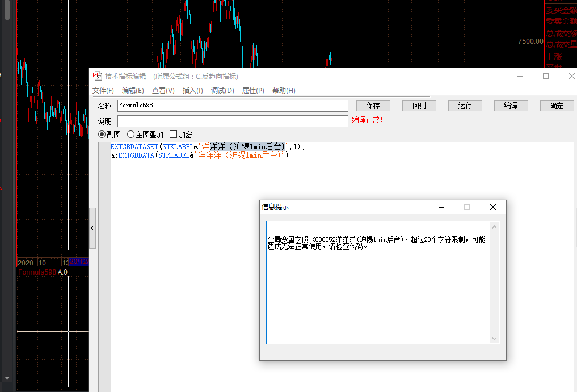Focus the 名称 field containing Formula598
577x392 pixels.
point(233,106)
